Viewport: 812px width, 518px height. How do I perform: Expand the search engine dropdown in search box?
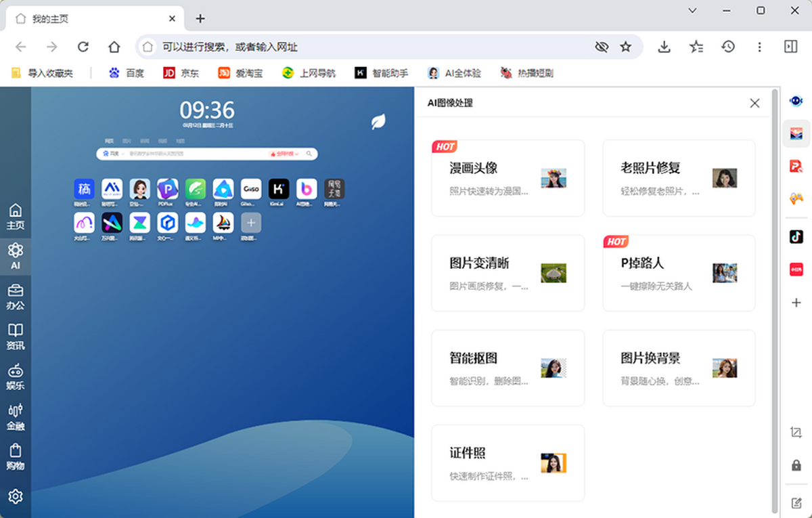111,154
